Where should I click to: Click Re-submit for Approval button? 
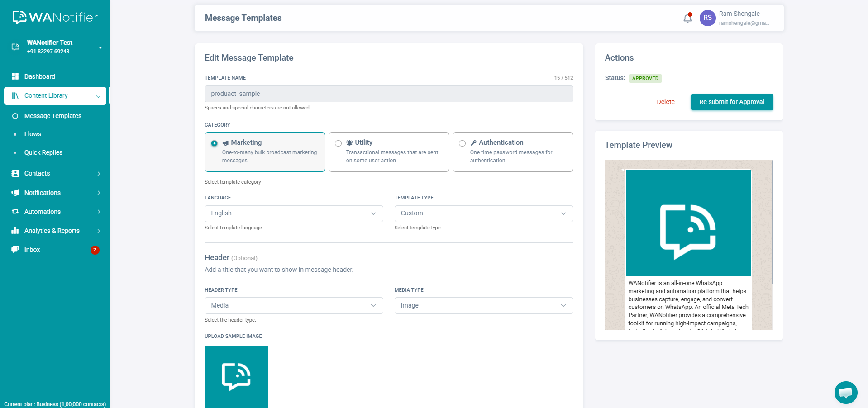point(731,102)
